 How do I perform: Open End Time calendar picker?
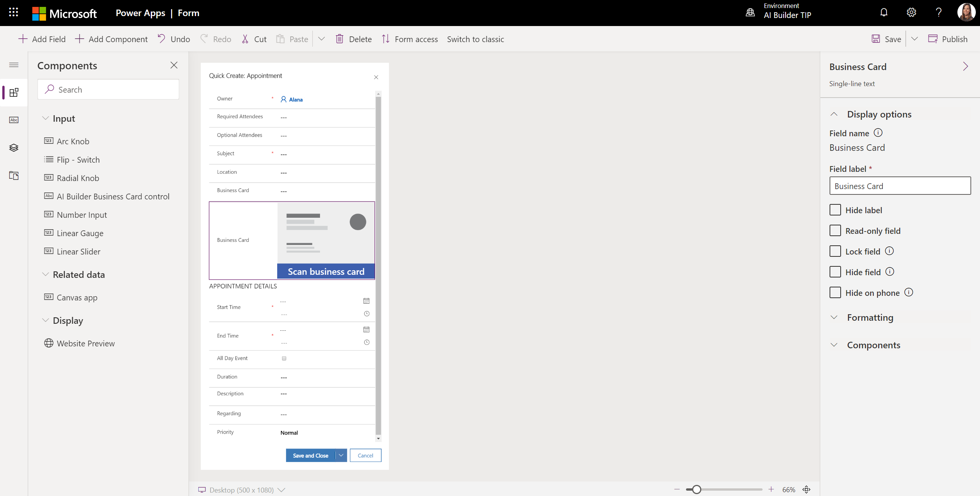[366, 330]
